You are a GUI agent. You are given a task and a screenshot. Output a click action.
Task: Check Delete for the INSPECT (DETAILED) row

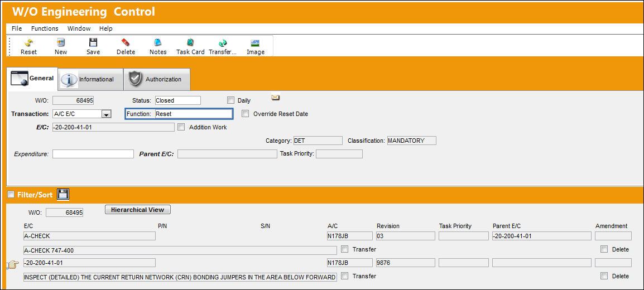[x=604, y=276]
